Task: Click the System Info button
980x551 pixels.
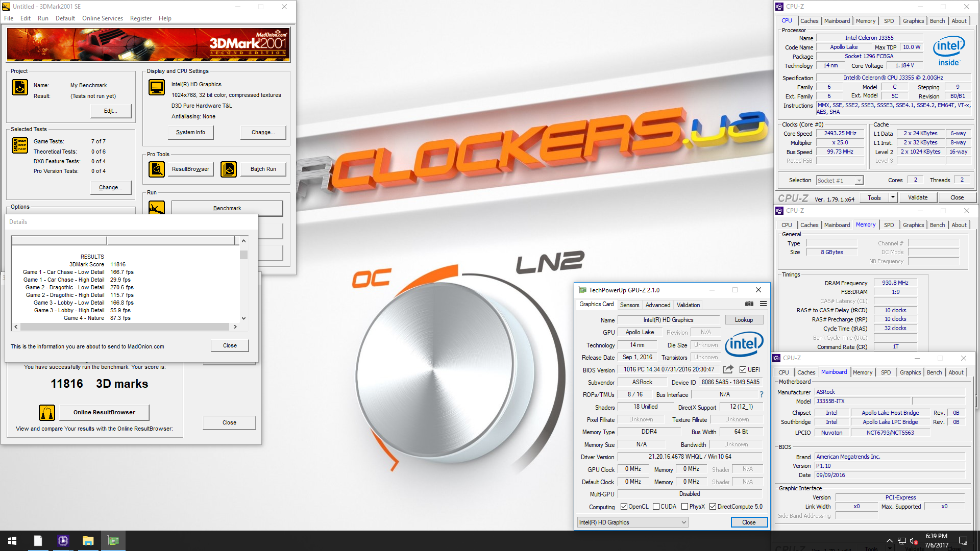Action: pyautogui.click(x=190, y=132)
